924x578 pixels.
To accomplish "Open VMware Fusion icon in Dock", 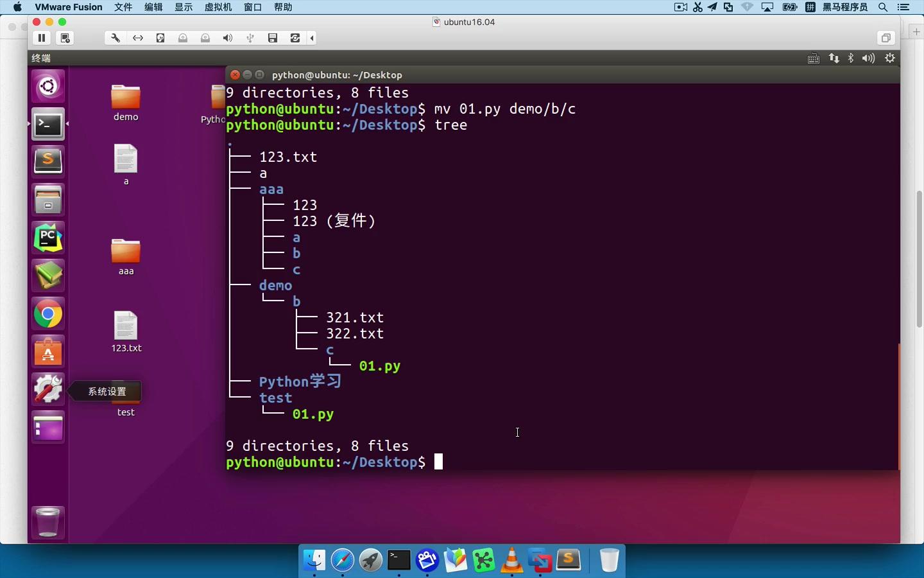I will tap(540, 561).
